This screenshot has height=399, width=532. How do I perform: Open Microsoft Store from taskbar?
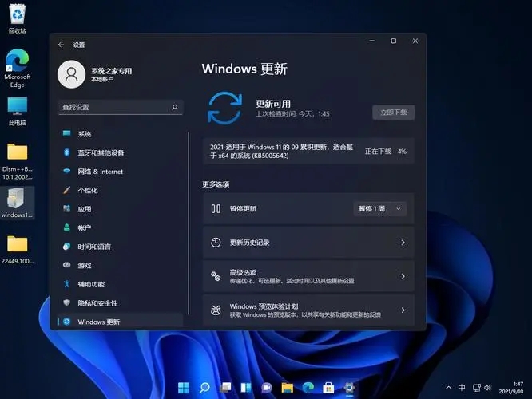point(328,388)
